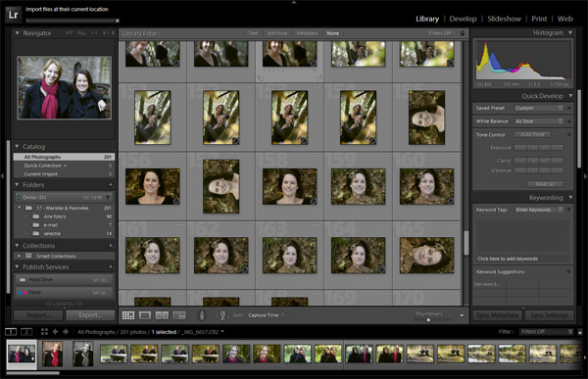
Task: Select second window display button 2
Action: point(26,332)
